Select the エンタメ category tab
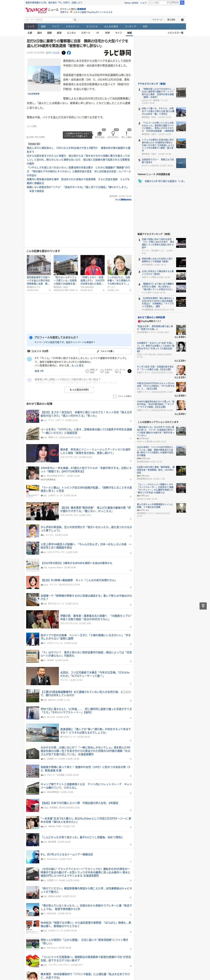 pos(71,33)
